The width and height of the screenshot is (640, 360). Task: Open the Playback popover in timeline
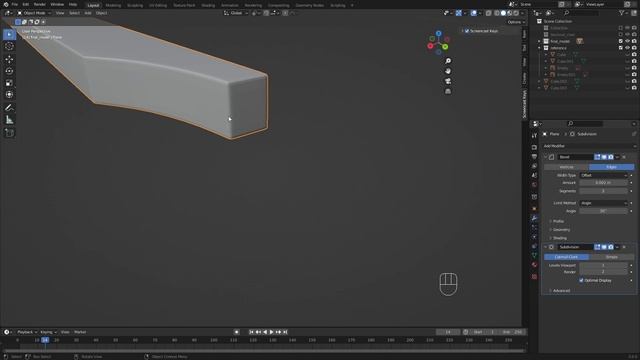[x=27, y=332]
